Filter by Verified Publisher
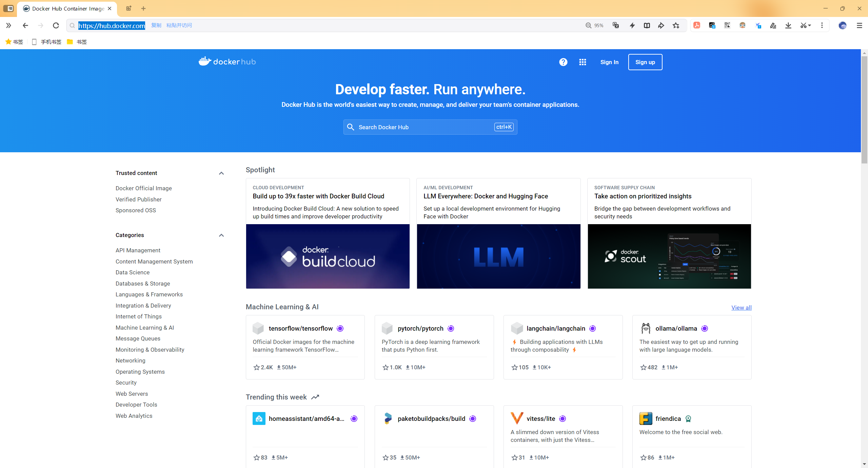Screen dimensions: 868x468 139,199
